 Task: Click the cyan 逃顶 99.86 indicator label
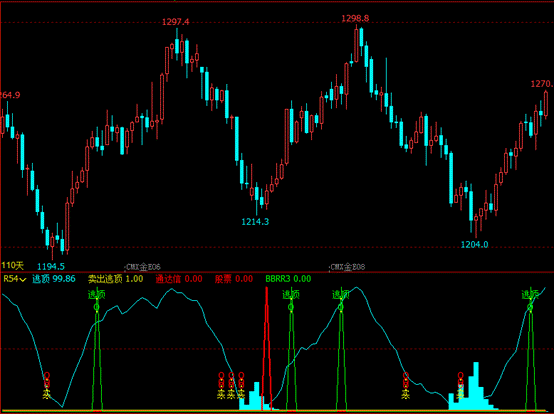click(x=54, y=279)
